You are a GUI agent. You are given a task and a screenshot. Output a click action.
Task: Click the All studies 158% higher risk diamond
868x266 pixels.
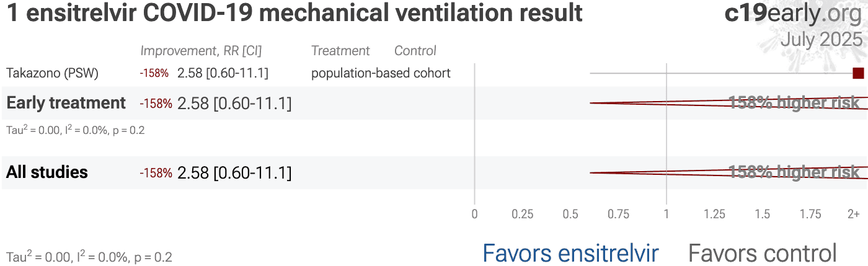(x=728, y=172)
